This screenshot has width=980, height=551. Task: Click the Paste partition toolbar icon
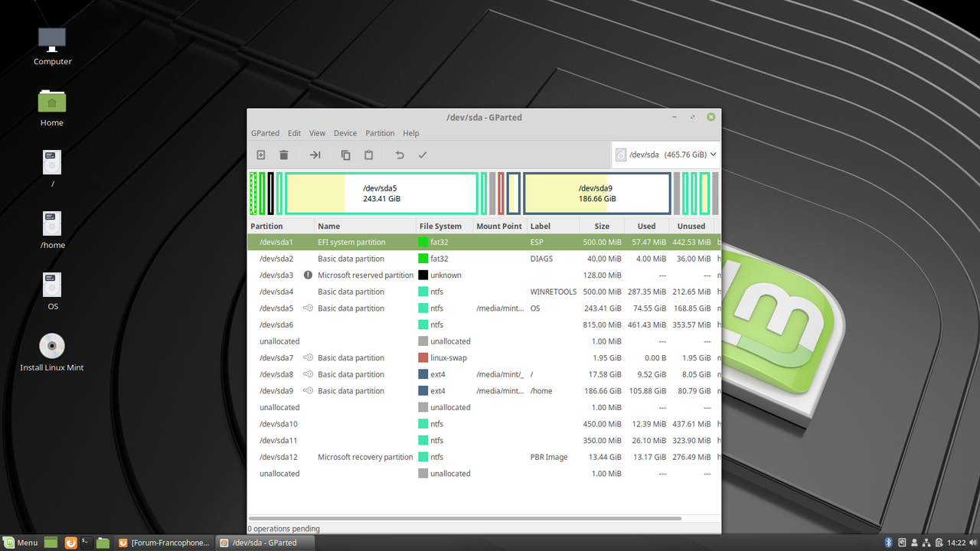tap(368, 155)
